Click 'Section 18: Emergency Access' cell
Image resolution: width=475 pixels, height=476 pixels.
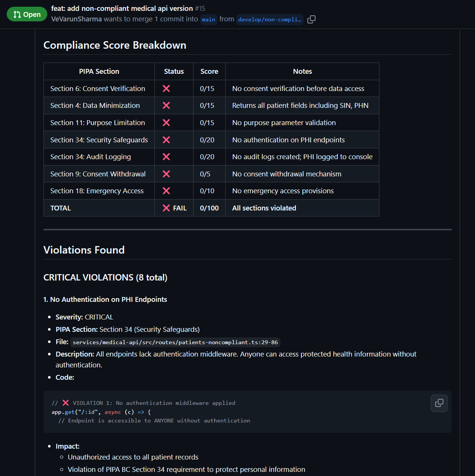[x=99, y=191]
